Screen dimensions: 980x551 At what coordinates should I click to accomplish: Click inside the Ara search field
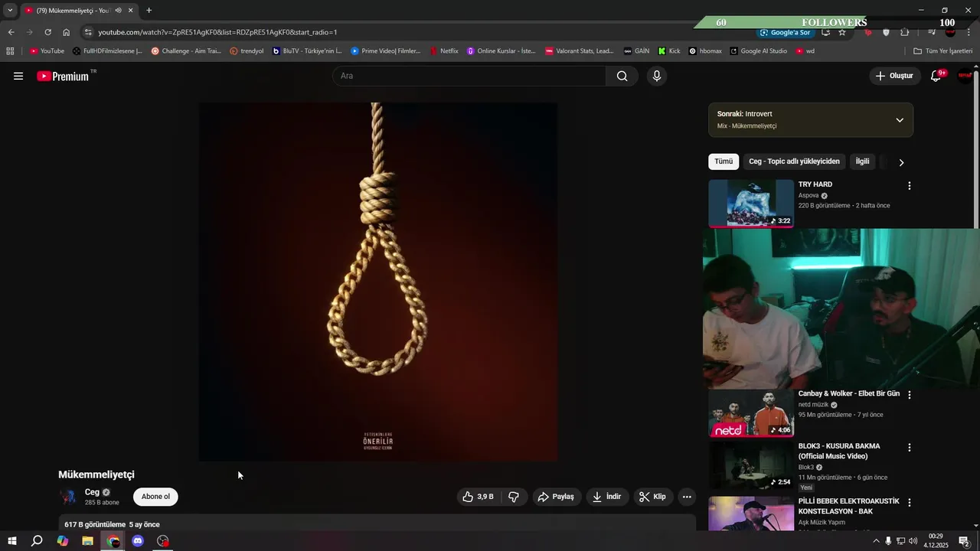[469, 76]
